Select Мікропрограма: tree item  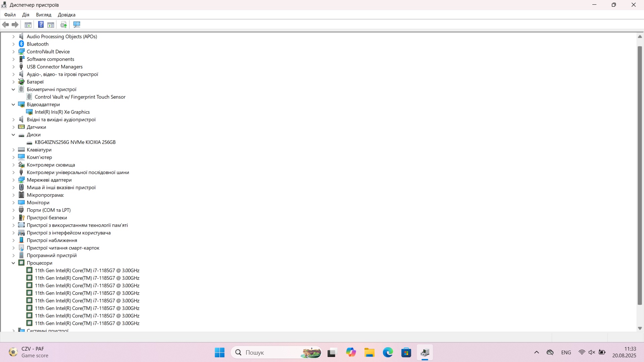45,195
